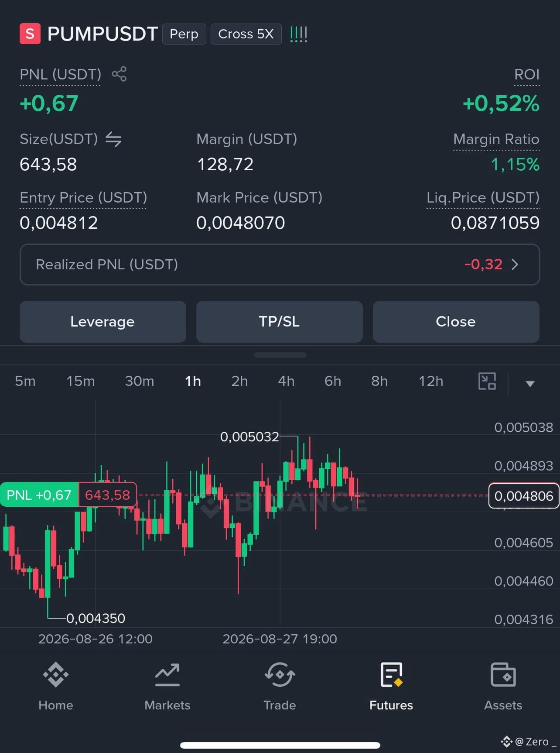Switch the chart to 8h timeframe
Viewport: 560px width, 753px height.
pyautogui.click(x=379, y=381)
